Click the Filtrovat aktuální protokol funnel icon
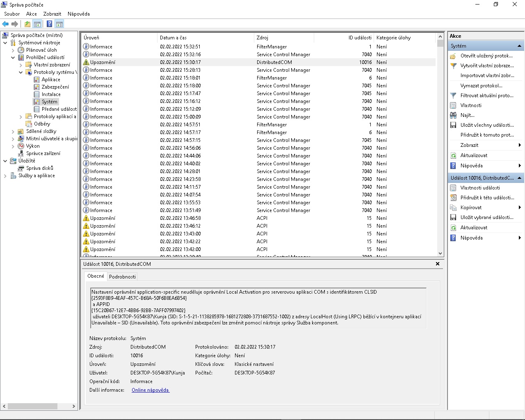Viewport: 525px width, 420px height. [453, 96]
